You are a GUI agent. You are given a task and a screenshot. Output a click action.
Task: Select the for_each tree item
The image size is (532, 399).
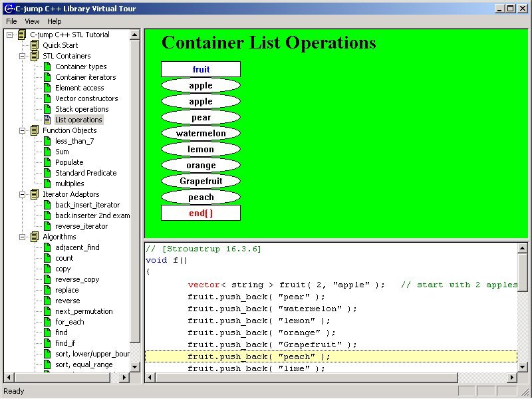[x=70, y=322]
